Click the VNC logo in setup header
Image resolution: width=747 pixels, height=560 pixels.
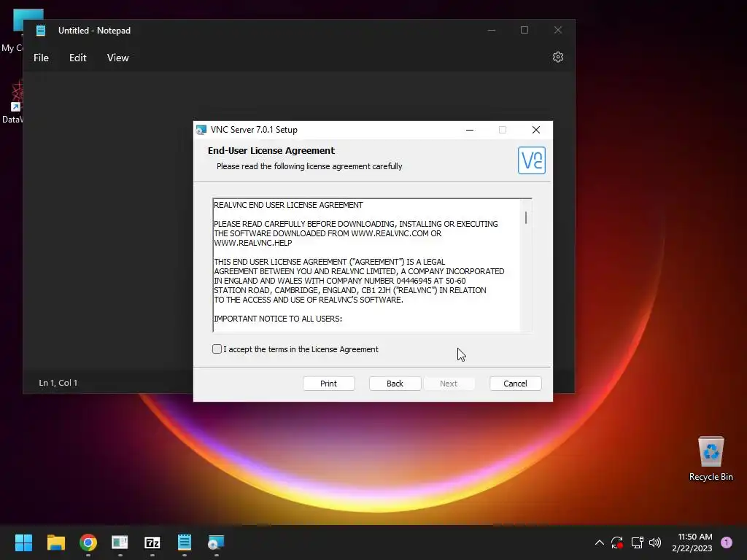pos(532,160)
